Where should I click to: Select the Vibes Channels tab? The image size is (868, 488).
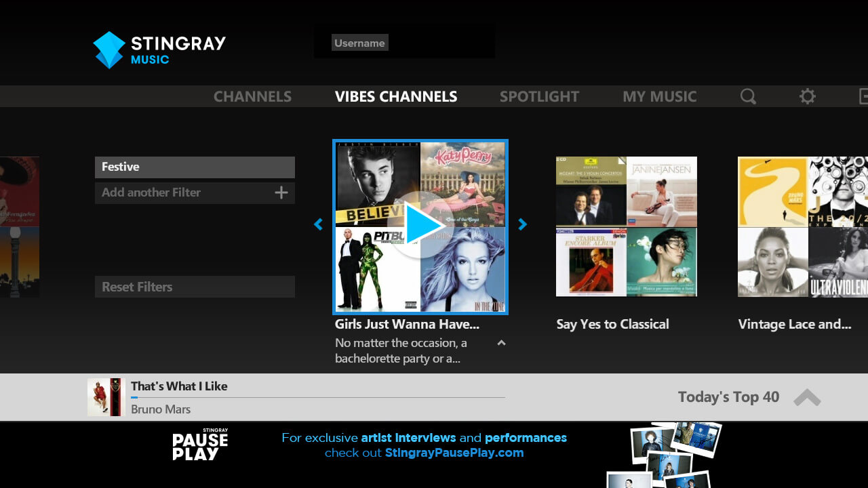[x=396, y=96]
